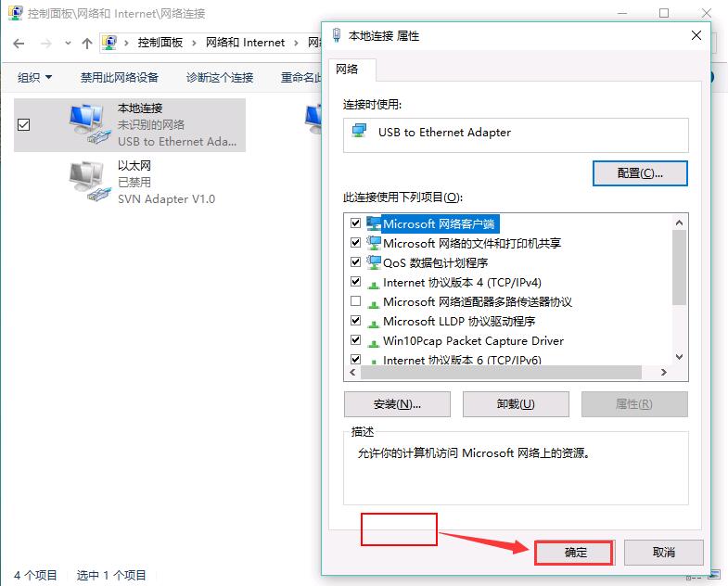Click 禁用此网络设备 in the toolbar
728x586 pixels.
tap(120, 78)
